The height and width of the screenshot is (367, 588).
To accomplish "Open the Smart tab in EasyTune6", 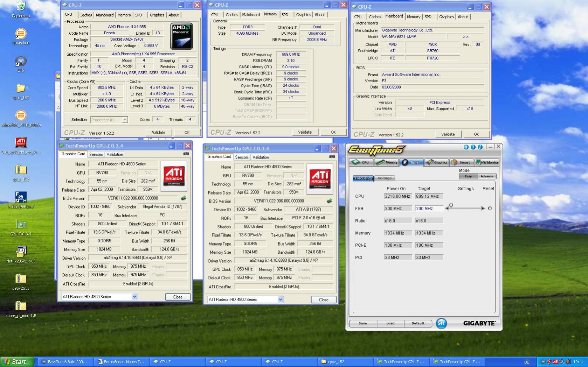I will point(462,162).
